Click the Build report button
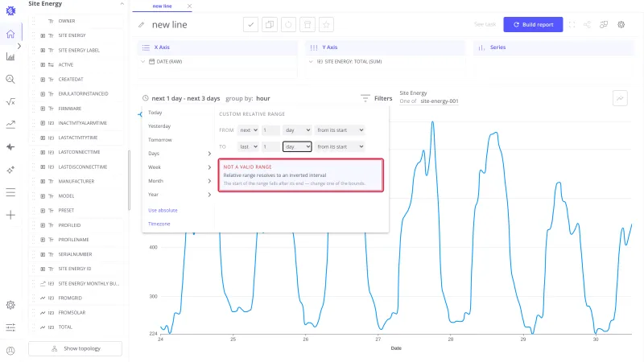This screenshot has width=644, height=362. [533, 25]
